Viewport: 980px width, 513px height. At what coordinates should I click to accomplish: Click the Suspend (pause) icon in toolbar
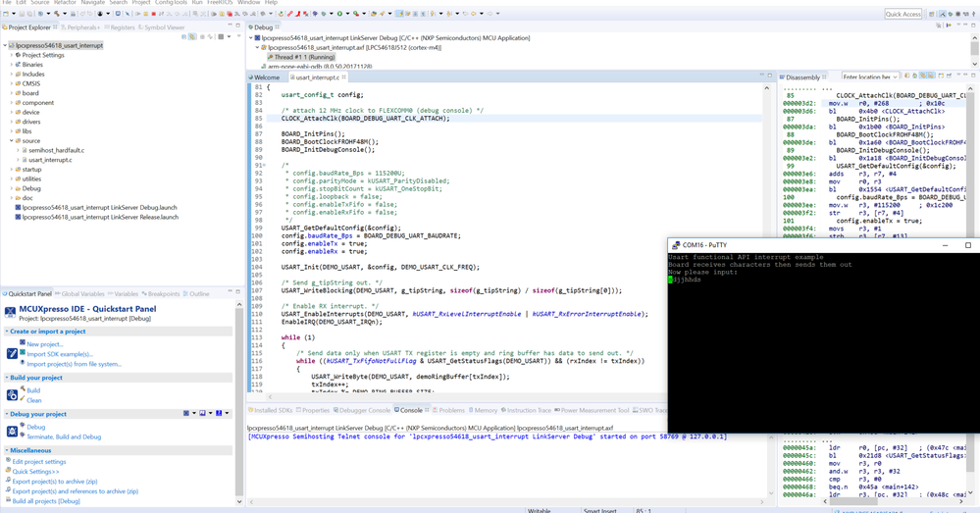145,13
